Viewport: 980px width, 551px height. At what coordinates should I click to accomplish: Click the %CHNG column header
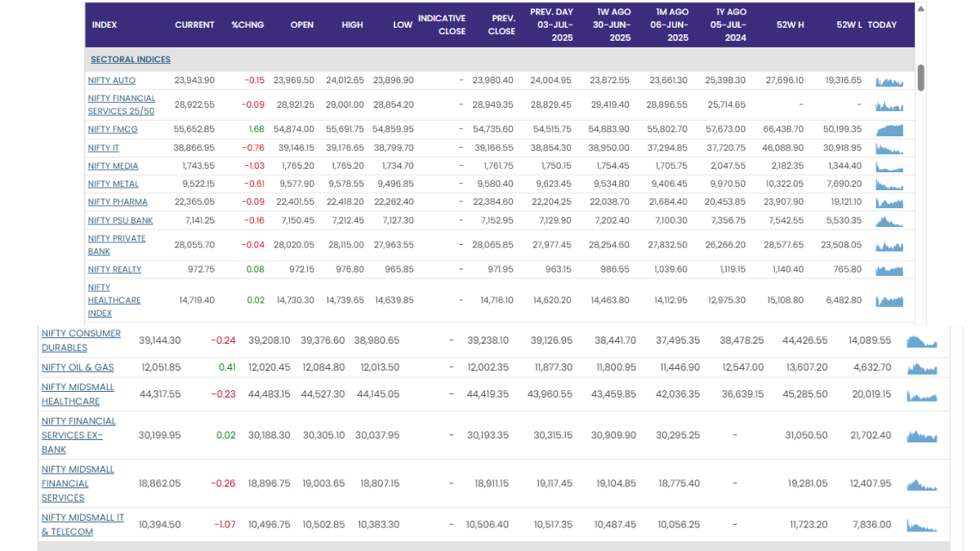point(247,25)
